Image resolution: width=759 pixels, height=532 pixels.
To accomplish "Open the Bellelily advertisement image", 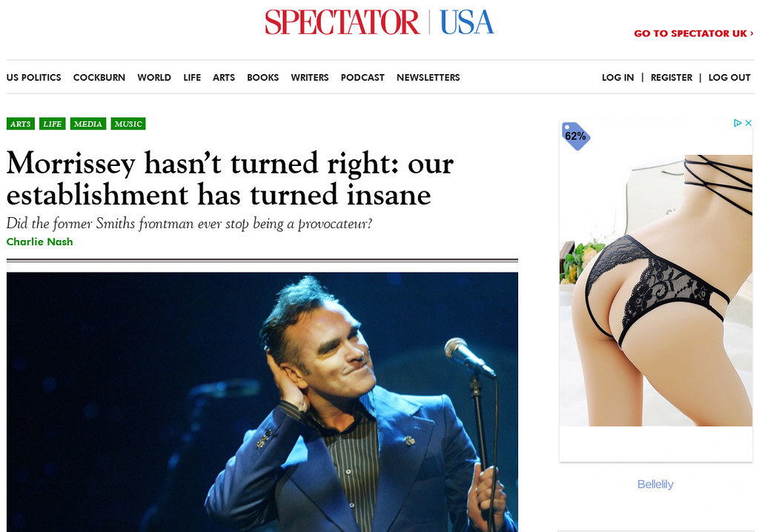I will click(x=656, y=290).
